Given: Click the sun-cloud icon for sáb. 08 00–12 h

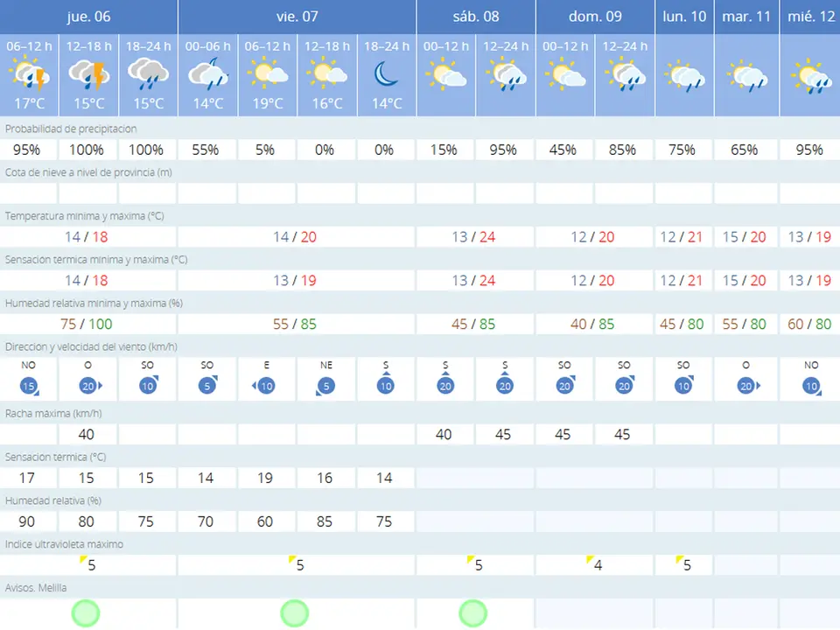Looking at the screenshot, I should tap(445, 74).
